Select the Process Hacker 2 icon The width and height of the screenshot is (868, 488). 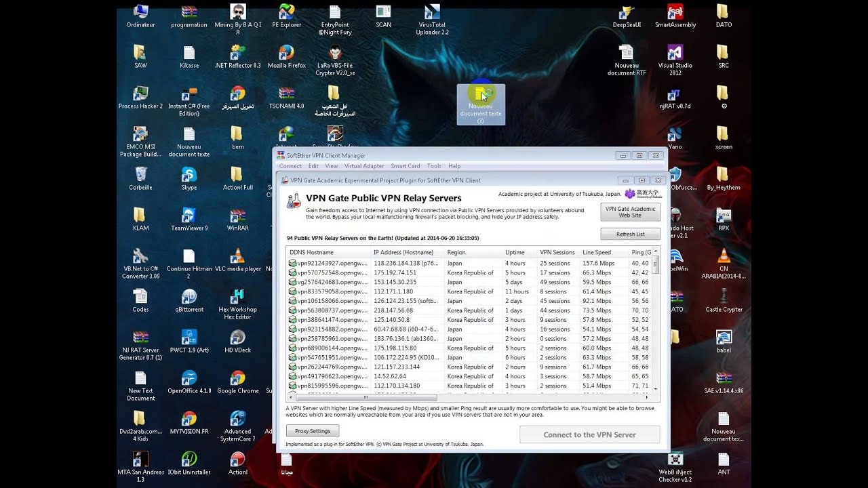pos(140,98)
